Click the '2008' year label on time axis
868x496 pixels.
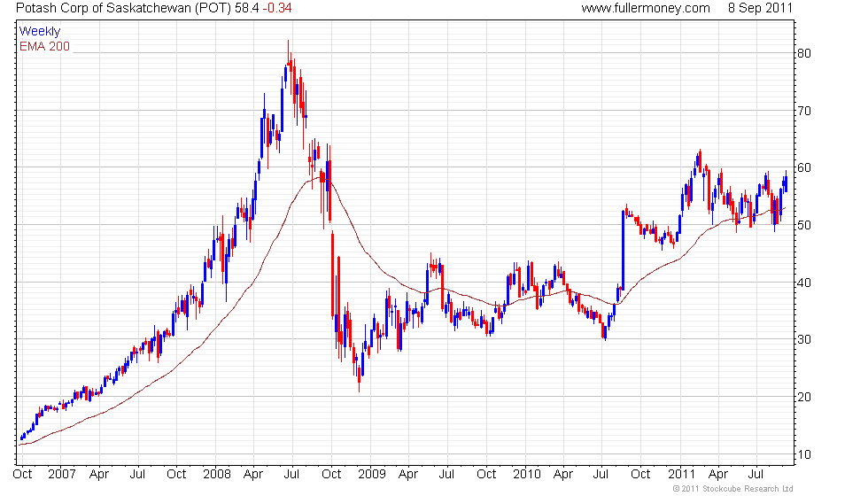[x=216, y=475]
